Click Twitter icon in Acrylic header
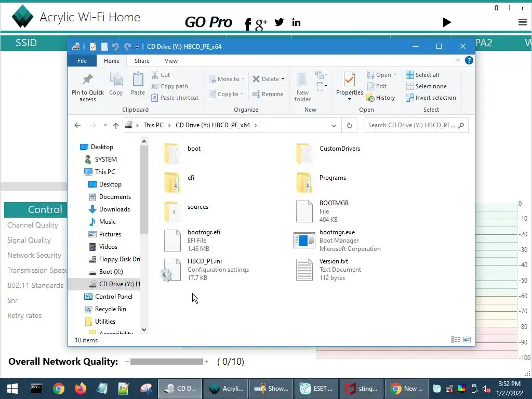The height and width of the screenshot is (399, 532). click(x=279, y=22)
